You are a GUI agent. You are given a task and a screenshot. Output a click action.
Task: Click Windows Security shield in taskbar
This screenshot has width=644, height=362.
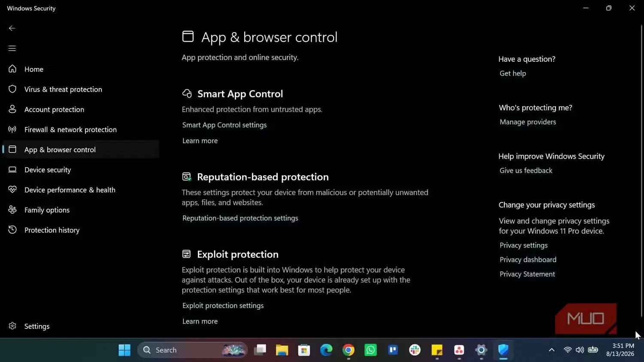point(503,350)
